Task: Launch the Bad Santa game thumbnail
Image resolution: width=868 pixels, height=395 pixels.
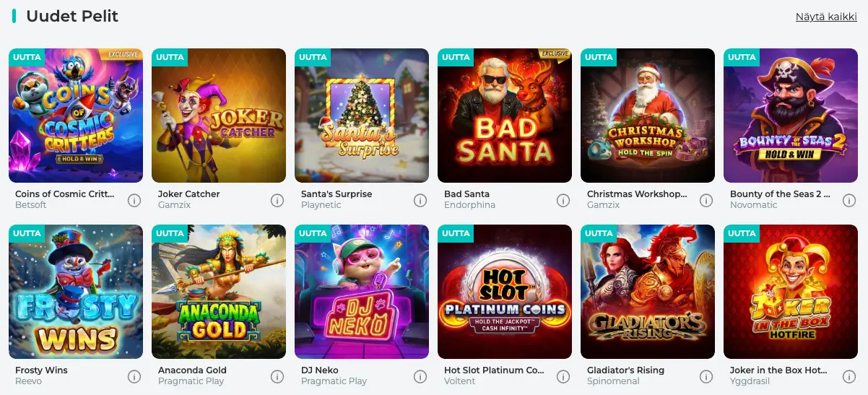Action: 505,116
